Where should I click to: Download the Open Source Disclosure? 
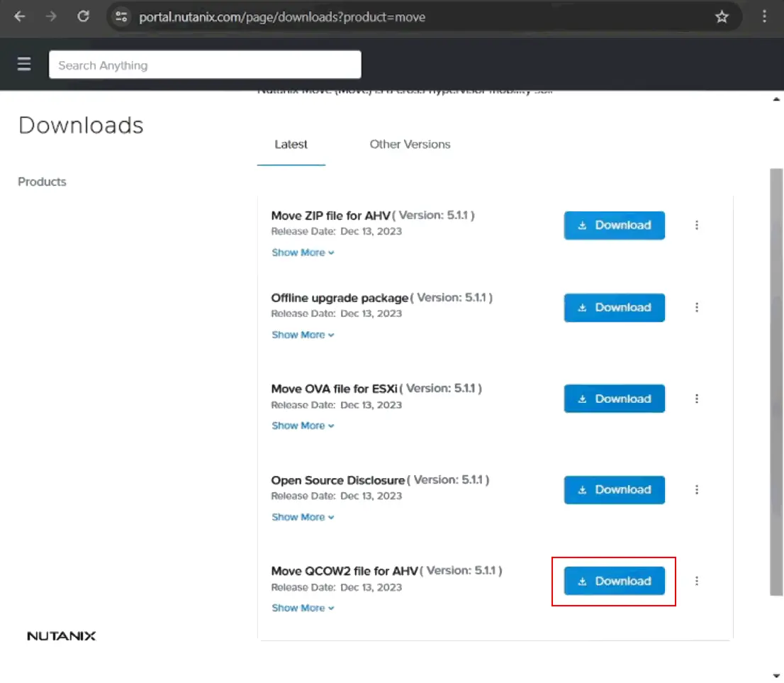coord(615,489)
